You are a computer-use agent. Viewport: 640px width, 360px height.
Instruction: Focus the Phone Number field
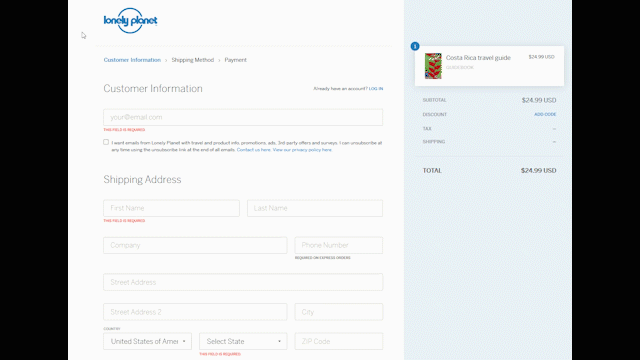(x=339, y=245)
